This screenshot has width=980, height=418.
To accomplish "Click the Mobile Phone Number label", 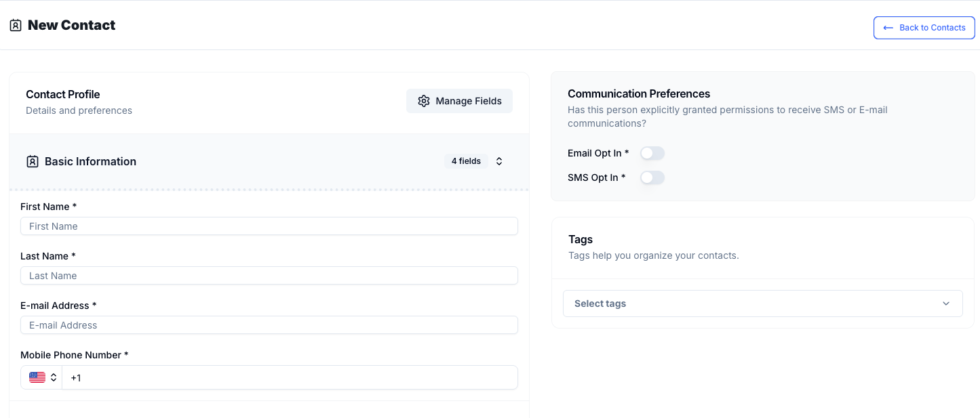I will (x=75, y=355).
